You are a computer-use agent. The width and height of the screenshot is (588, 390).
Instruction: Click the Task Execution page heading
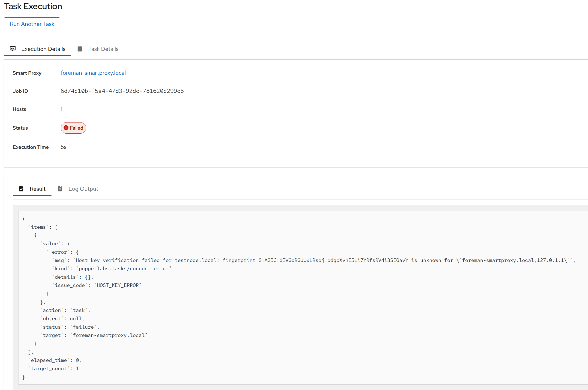point(33,6)
